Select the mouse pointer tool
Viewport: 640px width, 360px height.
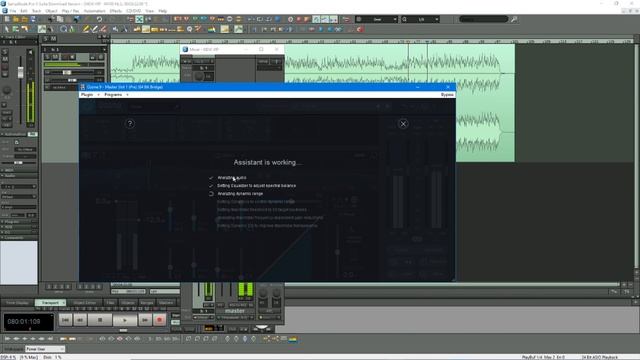click(x=7, y=29)
